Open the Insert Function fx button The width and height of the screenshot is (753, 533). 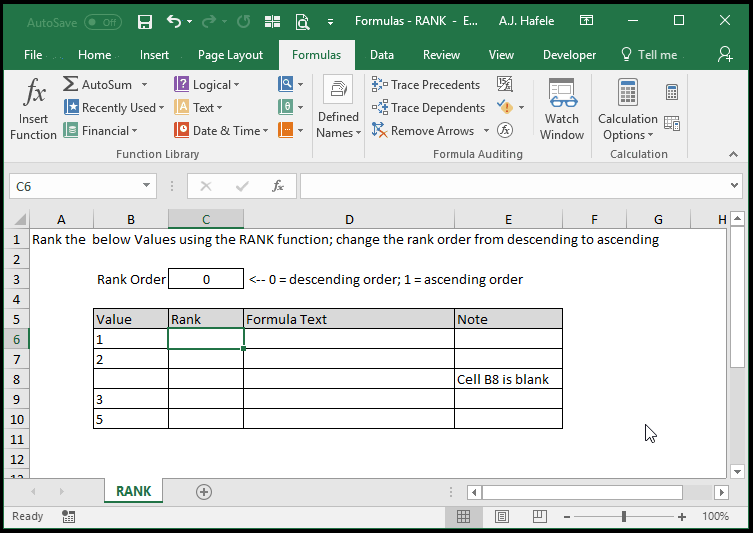pyautogui.click(x=34, y=109)
